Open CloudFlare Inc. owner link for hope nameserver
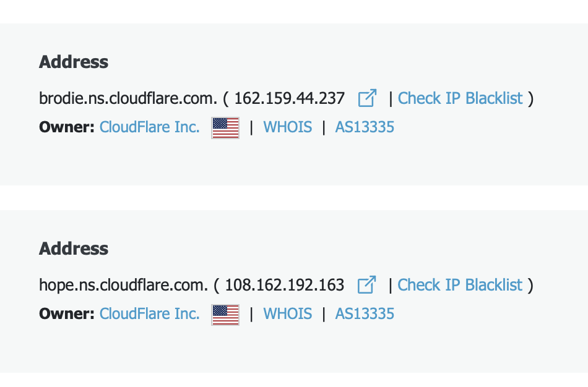This screenshot has width=588, height=387. (x=149, y=314)
